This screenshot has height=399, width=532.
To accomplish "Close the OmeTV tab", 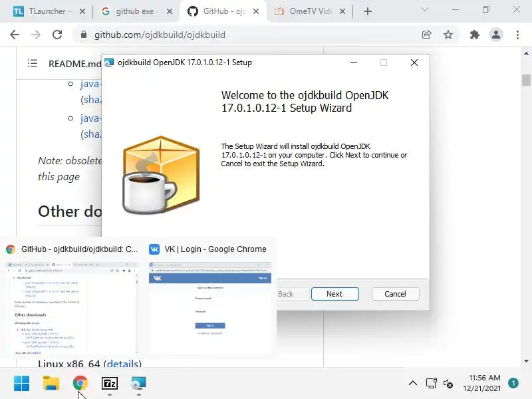I will [x=342, y=11].
